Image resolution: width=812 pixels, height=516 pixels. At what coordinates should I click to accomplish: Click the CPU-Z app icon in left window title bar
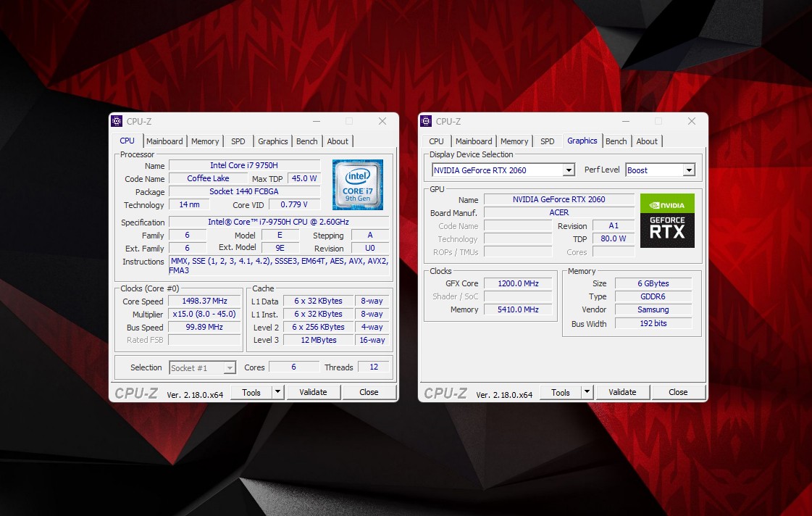click(x=117, y=121)
